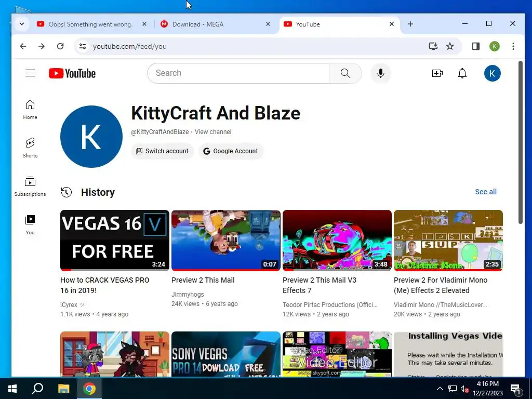Toggle Chrome side panel
This screenshot has height=399, width=532.
(x=476, y=46)
